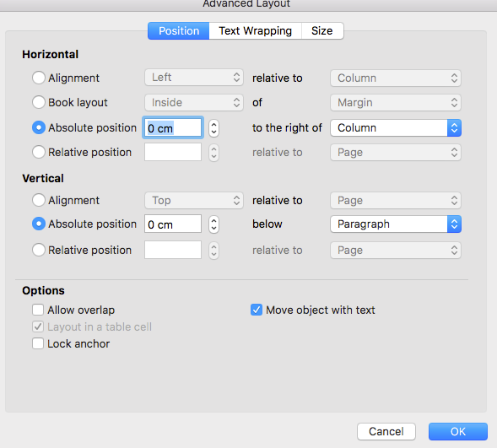Focus the vertical absolute position field
Image resolution: width=497 pixels, height=448 pixels.
coord(173,224)
